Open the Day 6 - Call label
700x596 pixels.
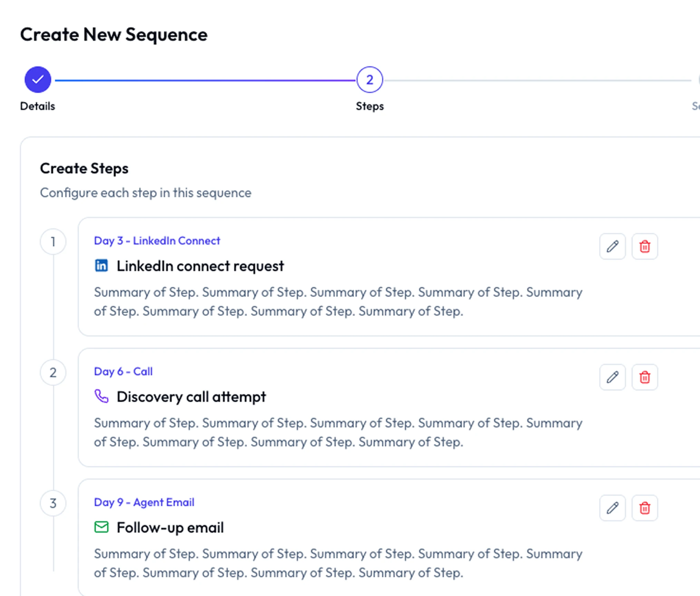[123, 371]
